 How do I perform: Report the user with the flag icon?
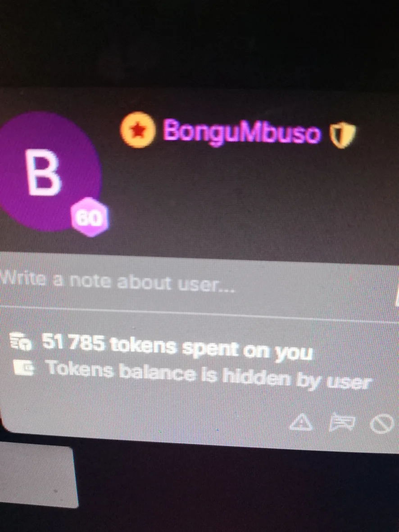coord(342,423)
